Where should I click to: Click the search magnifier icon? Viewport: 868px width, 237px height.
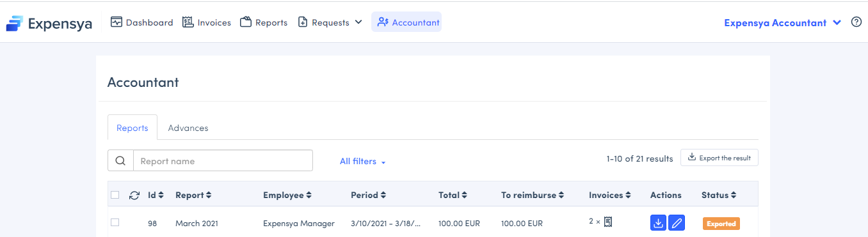120,161
